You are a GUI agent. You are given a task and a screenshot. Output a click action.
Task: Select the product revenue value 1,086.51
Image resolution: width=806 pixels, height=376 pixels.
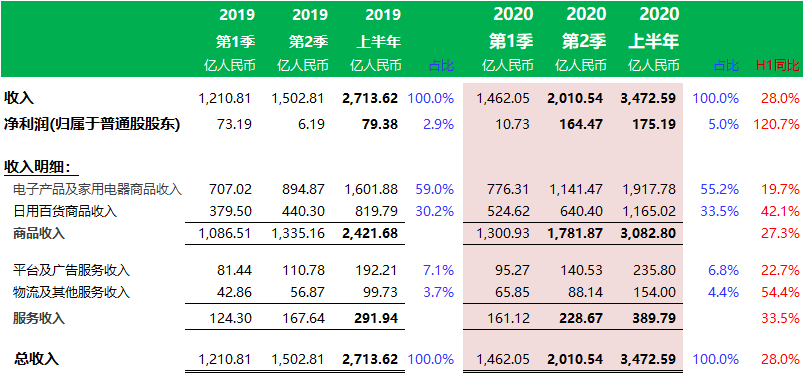(x=225, y=234)
